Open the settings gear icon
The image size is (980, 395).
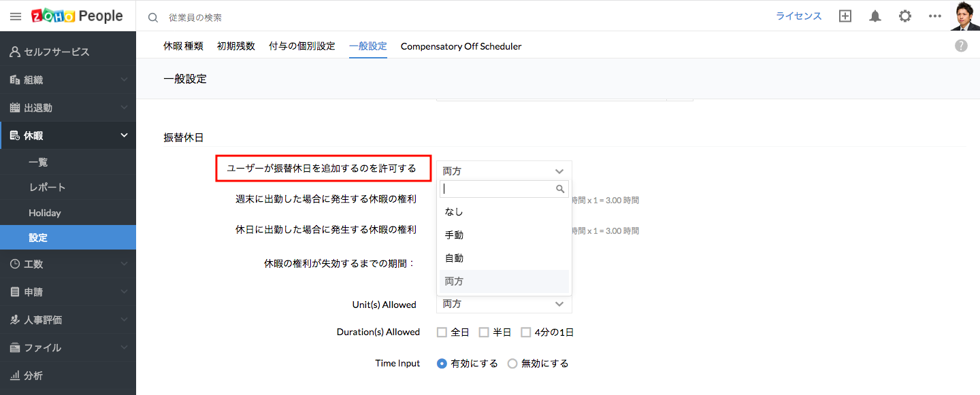[905, 16]
